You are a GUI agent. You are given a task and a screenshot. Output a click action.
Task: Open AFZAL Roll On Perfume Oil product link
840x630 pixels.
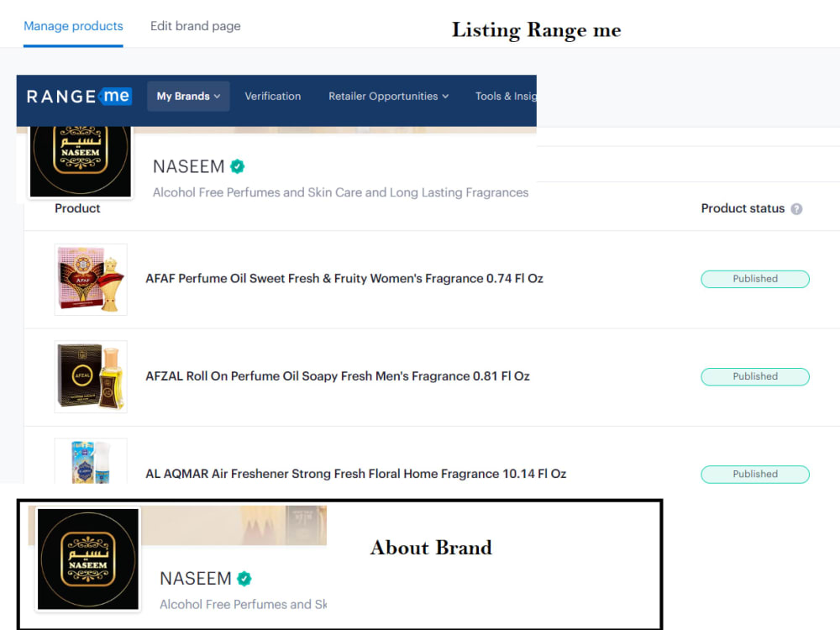[338, 376]
